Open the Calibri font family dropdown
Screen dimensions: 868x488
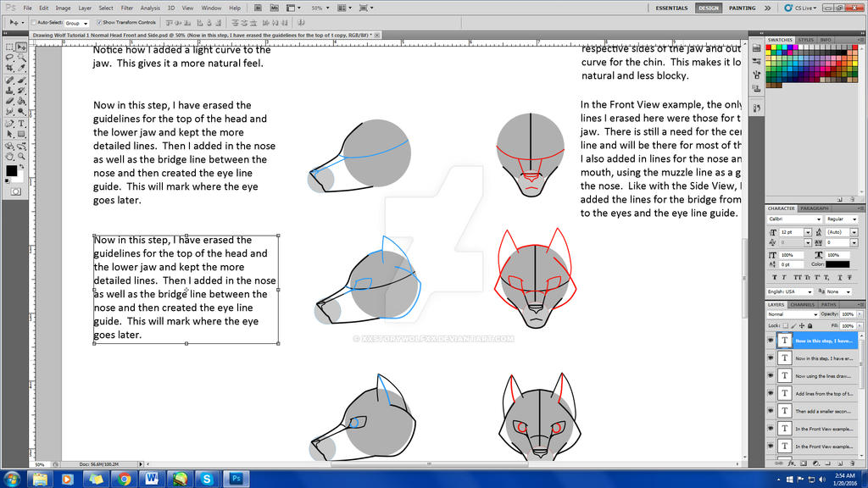794,219
